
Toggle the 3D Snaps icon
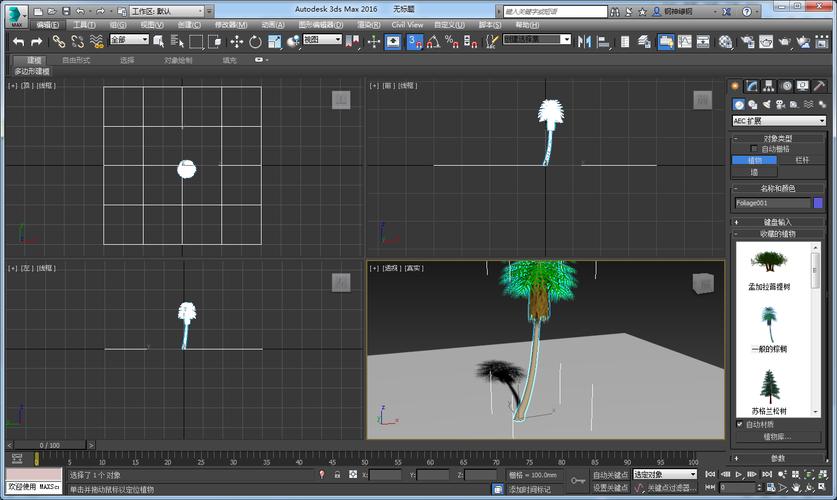click(x=415, y=41)
